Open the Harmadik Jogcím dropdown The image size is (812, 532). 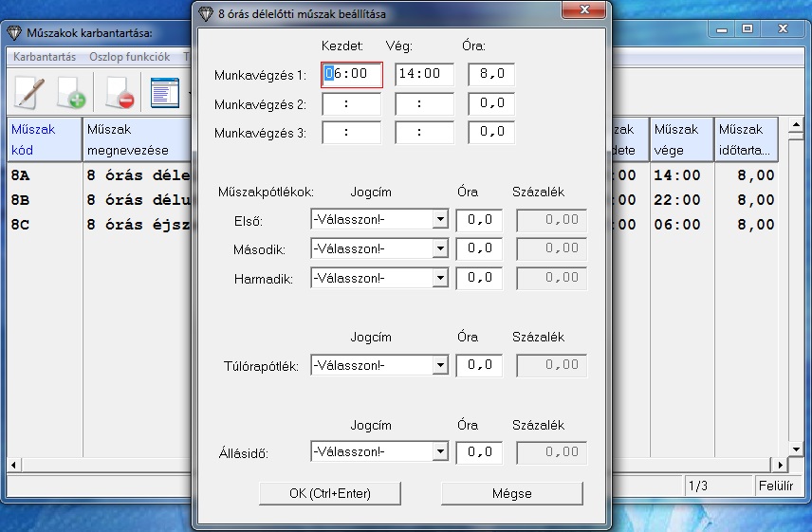439,278
